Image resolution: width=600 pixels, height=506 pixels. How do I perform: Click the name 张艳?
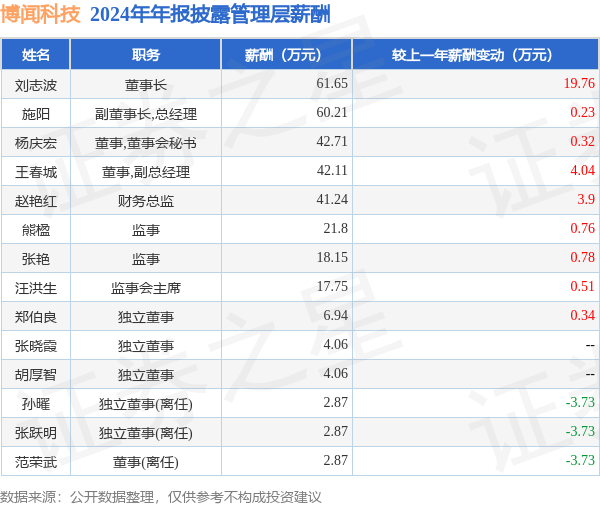click(x=36, y=260)
